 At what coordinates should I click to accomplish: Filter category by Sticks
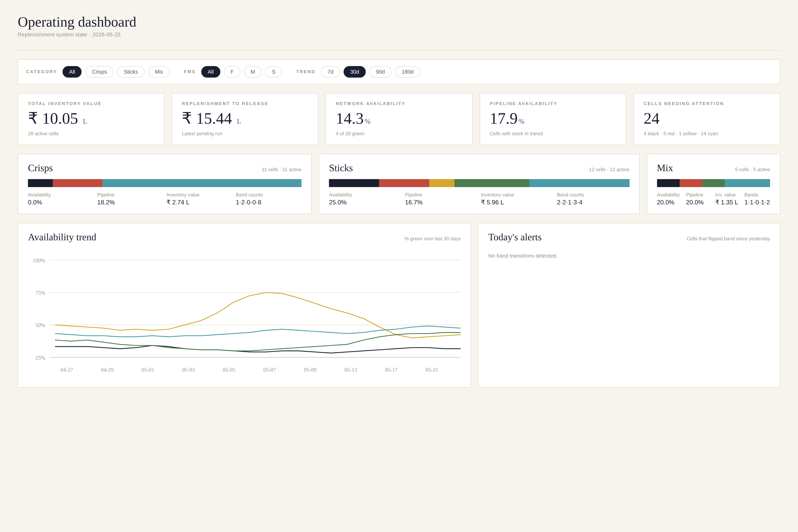coord(131,72)
